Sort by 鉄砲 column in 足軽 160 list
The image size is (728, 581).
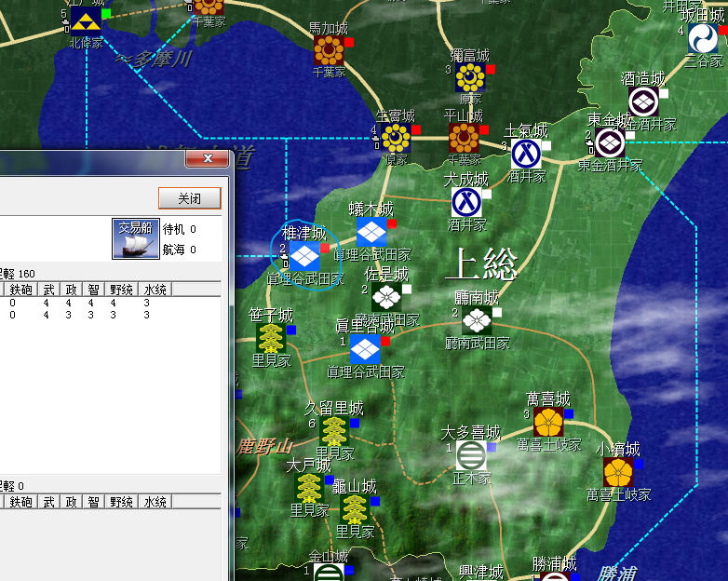tap(20, 290)
